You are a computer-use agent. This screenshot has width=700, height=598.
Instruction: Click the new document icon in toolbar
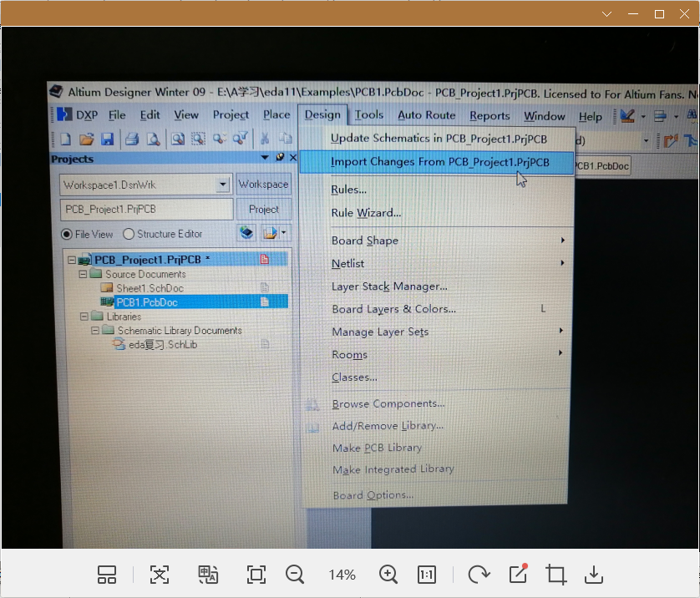click(x=65, y=139)
